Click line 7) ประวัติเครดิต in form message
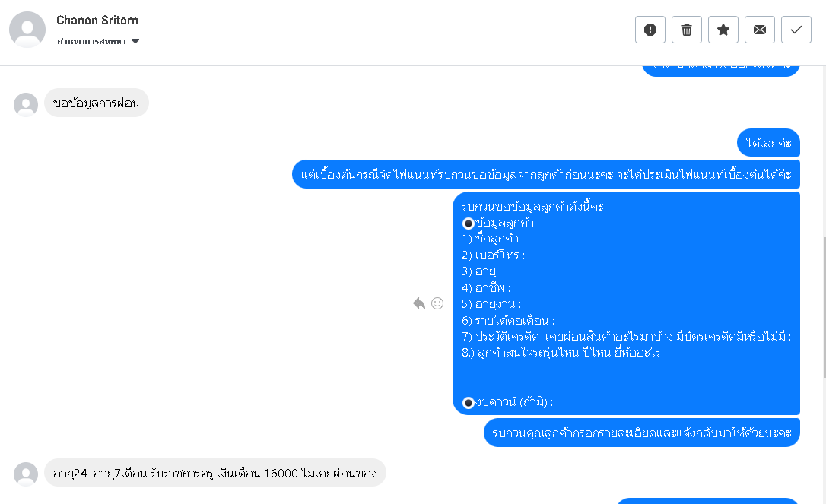Image resolution: width=826 pixels, height=504 pixels. [627, 336]
